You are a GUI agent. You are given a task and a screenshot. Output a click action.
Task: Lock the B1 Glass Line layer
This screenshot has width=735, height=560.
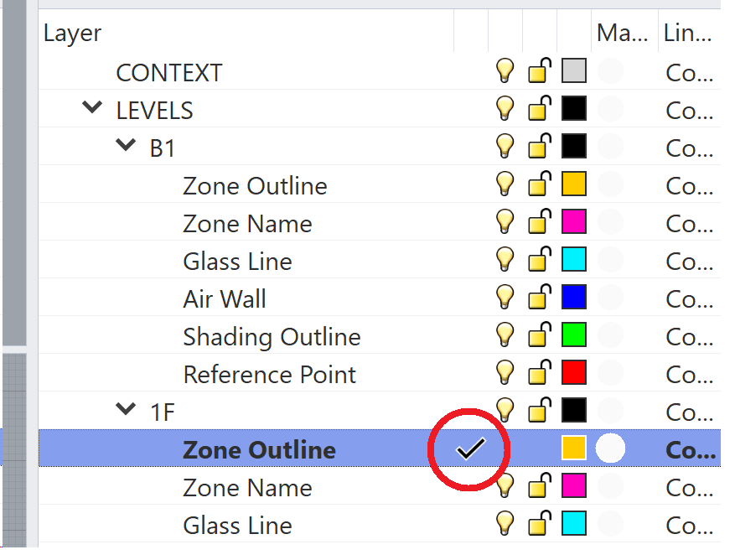[x=540, y=260]
